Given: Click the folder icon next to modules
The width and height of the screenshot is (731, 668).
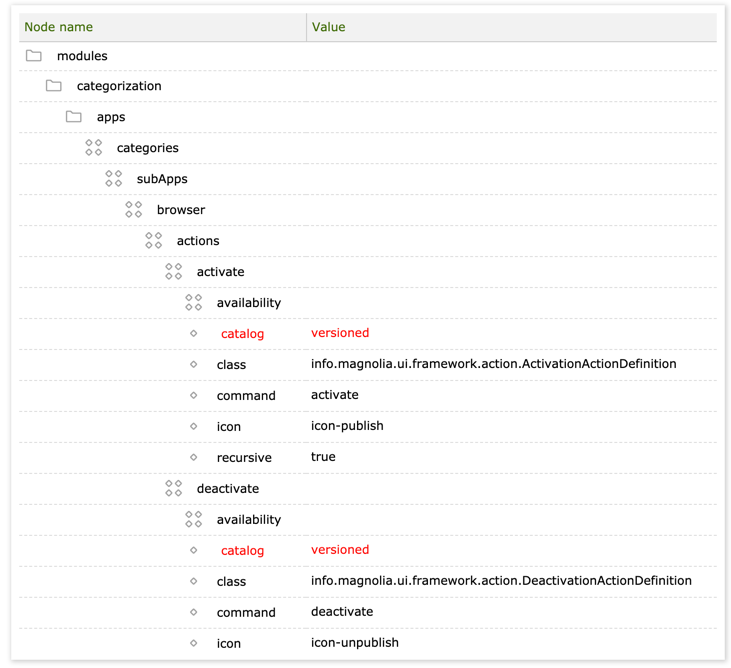Looking at the screenshot, I should [x=34, y=56].
